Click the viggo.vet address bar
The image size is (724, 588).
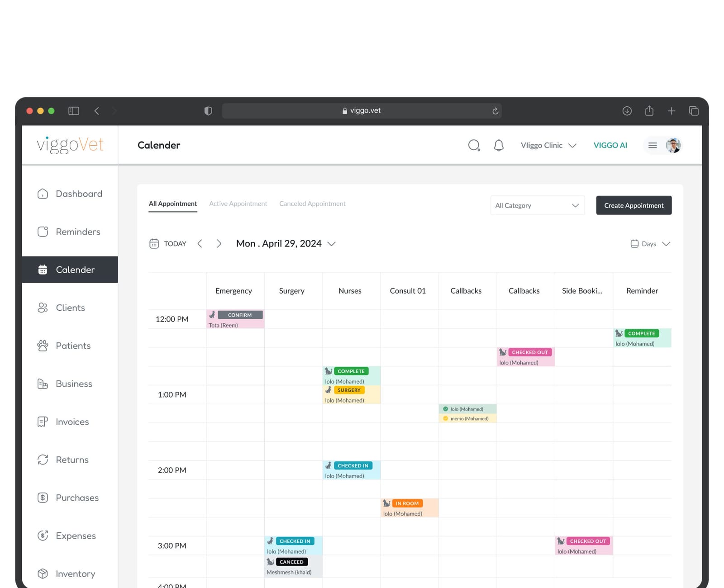pos(362,111)
